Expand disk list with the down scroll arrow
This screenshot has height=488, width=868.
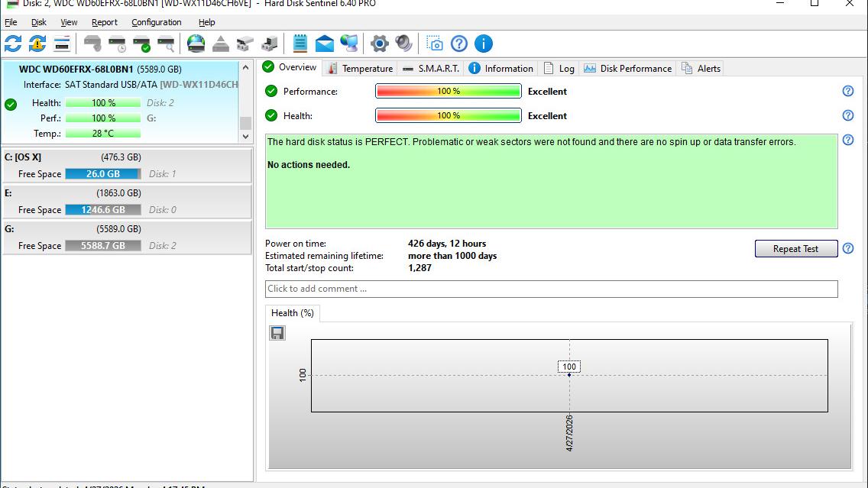click(246, 136)
